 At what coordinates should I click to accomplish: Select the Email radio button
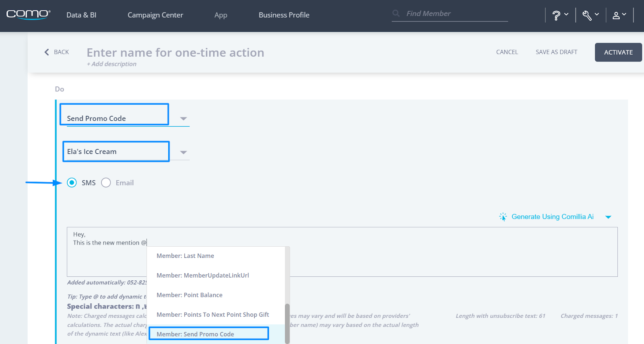(106, 183)
